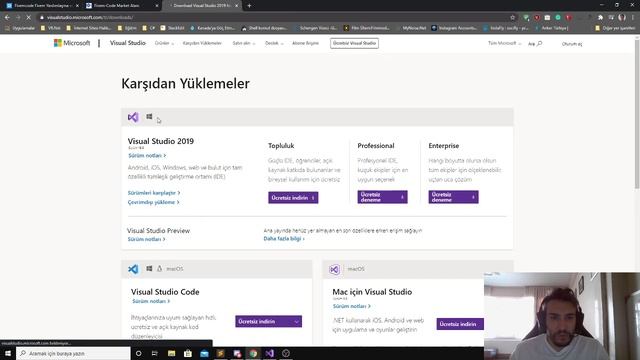
Task: Open Çevrimdışı yükleme link
Action: point(153,202)
